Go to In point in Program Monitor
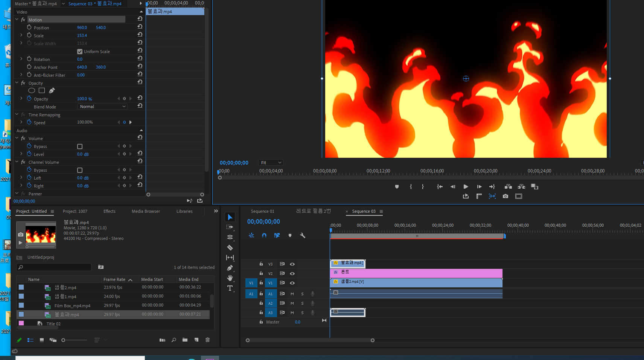This screenshot has width=644, height=360. (440, 186)
